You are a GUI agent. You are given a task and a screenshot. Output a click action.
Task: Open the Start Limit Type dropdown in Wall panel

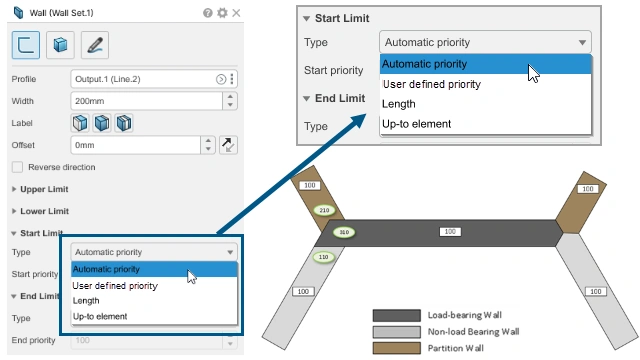[154, 252]
